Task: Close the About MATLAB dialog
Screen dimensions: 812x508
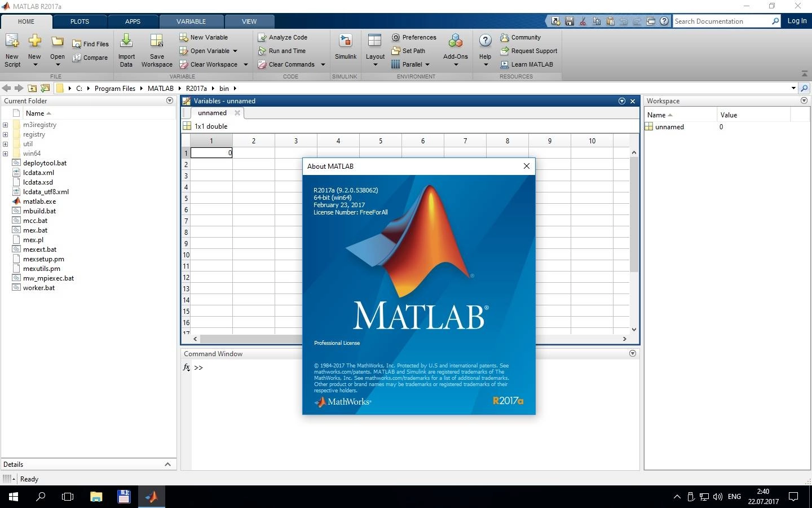Action: [x=527, y=166]
